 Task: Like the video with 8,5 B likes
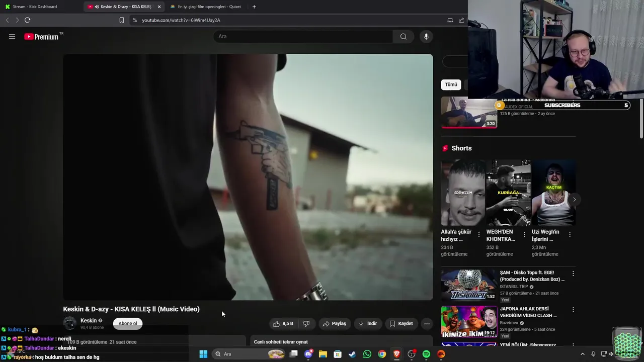[x=283, y=323]
